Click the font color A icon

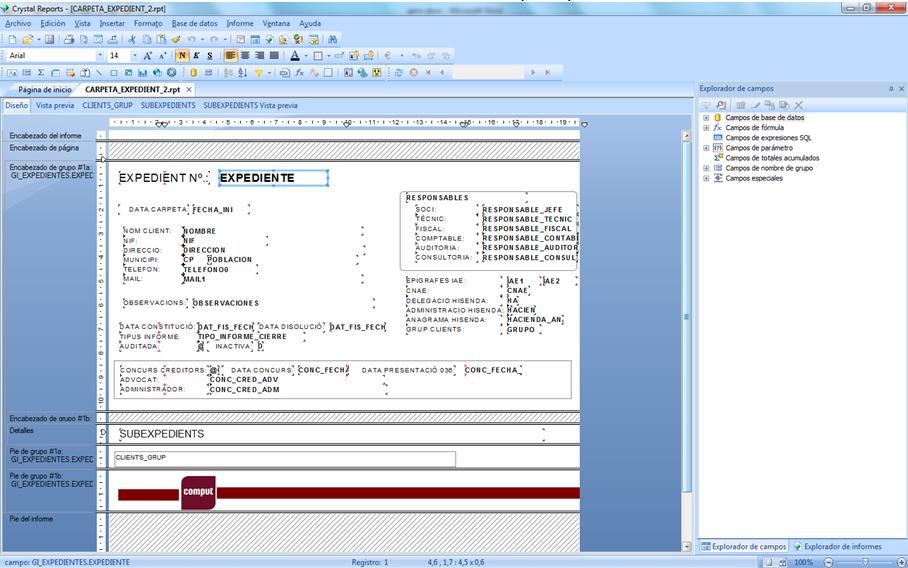[x=295, y=56]
